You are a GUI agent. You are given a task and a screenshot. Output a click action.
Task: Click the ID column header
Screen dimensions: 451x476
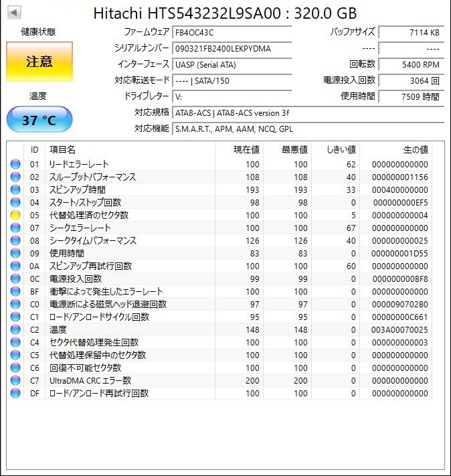point(34,150)
